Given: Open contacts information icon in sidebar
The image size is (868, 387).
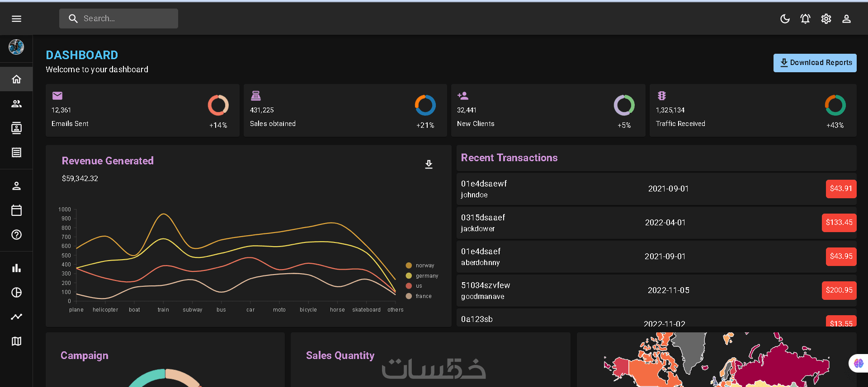Looking at the screenshot, I should pyautogui.click(x=16, y=128).
